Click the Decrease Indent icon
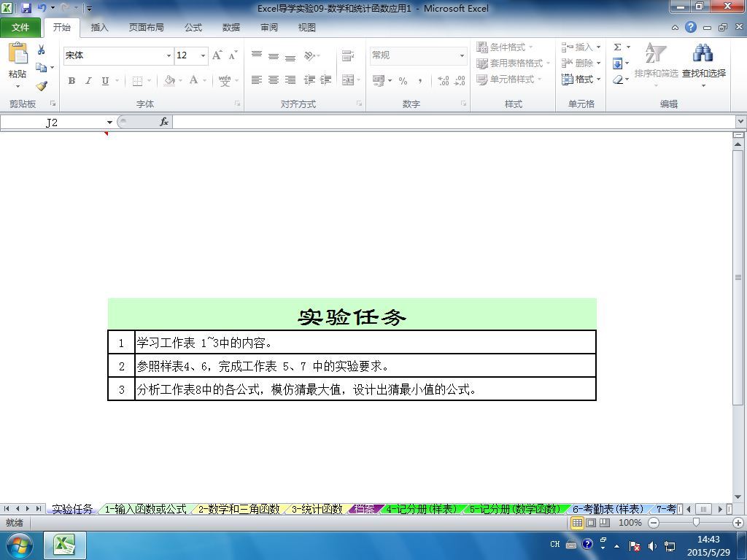 click(x=309, y=80)
